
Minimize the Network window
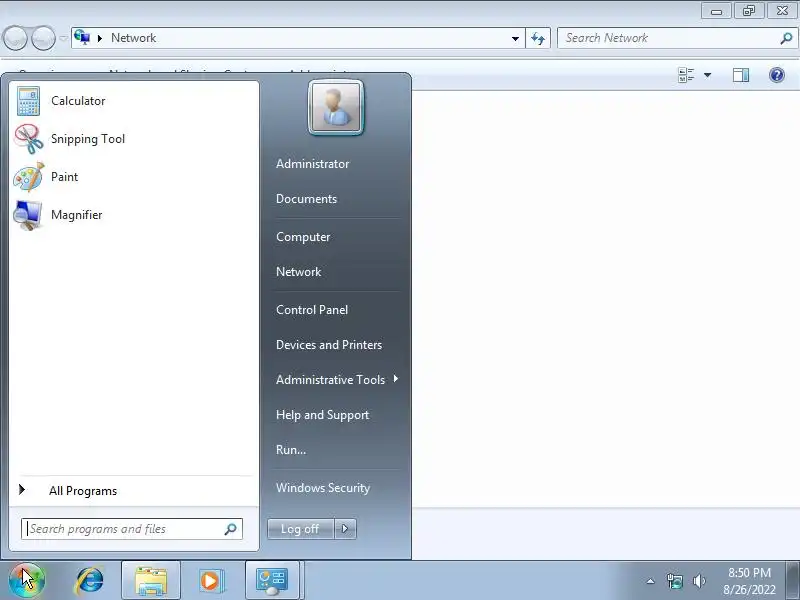(716, 11)
